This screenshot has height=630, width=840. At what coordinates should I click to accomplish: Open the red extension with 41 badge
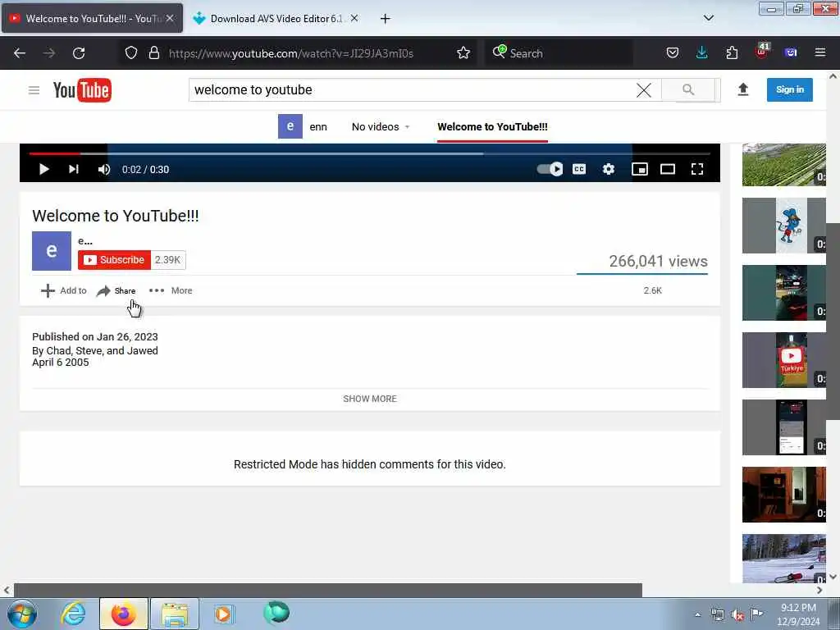(x=762, y=51)
